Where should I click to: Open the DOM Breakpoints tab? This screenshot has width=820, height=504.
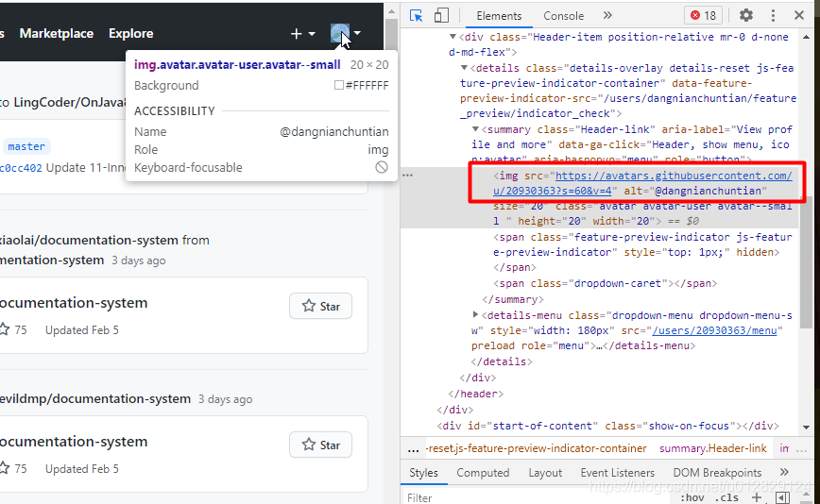tap(717, 473)
